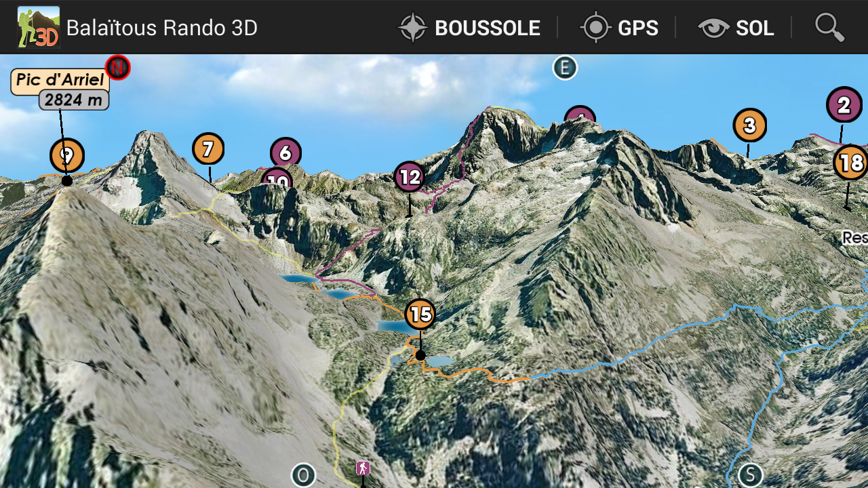Select purple waypoint marker 6
This screenshot has width=868, height=488.
click(x=285, y=153)
